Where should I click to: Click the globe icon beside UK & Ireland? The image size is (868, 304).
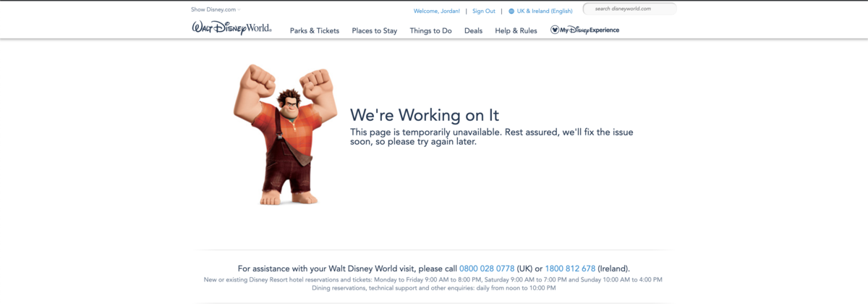[511, 11]
